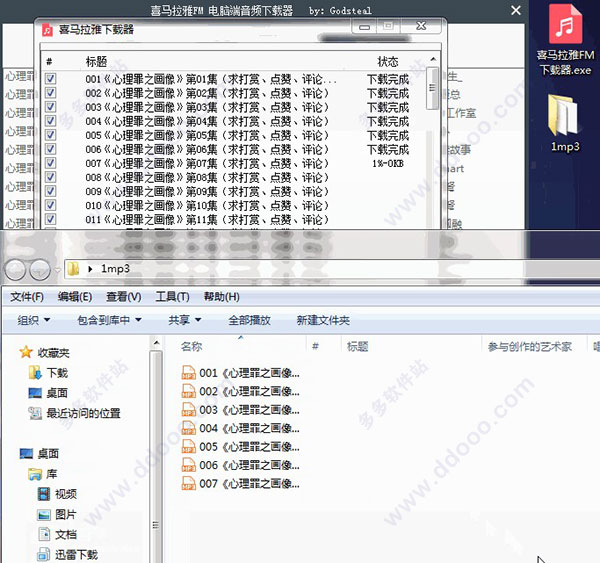Select the 007 MP3 file
This screenshot has height=563, width=600.
tap(240, 484)
